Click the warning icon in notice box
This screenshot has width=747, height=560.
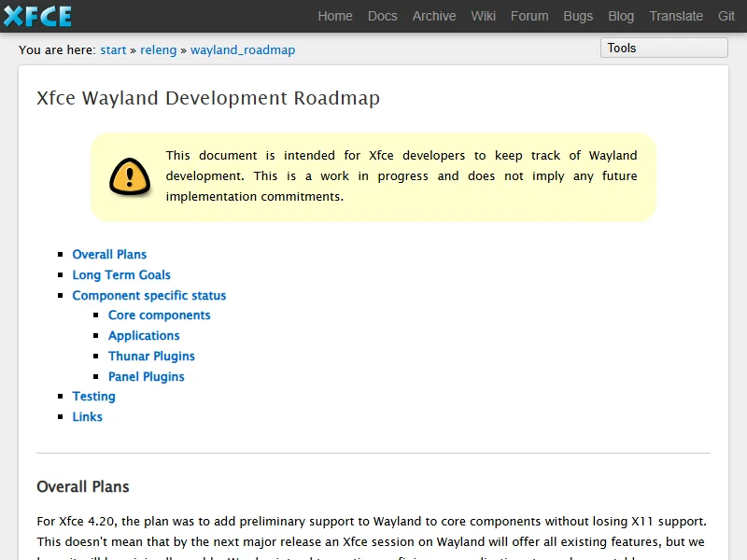point(129,176)
